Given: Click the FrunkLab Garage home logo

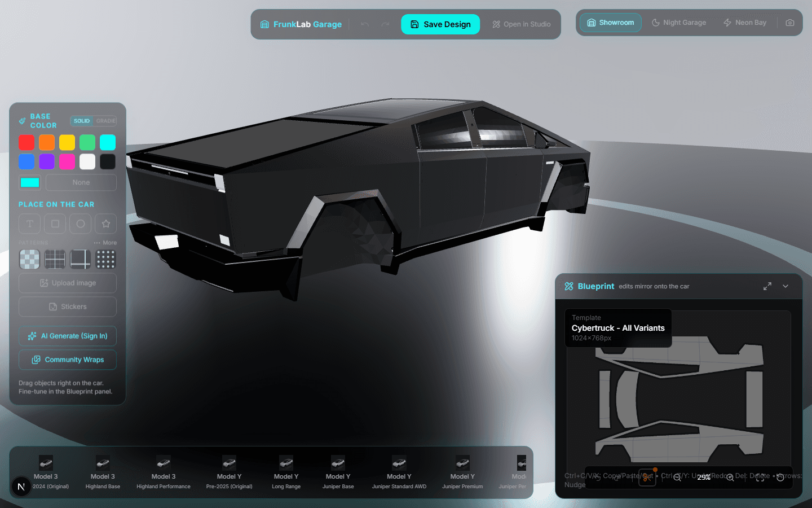Looking at the screenshot, I should (x=301, y=24).
